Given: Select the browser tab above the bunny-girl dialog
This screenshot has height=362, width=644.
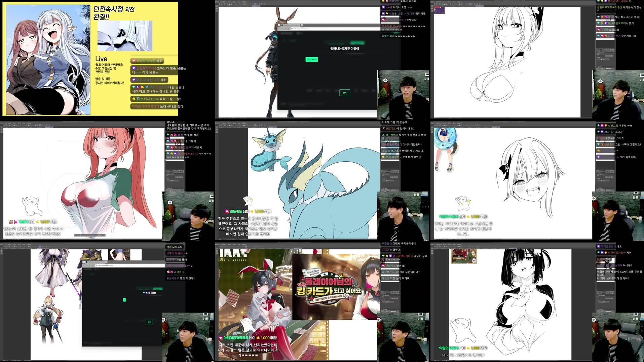Looking at the screenshot, I should pos(290,25).
